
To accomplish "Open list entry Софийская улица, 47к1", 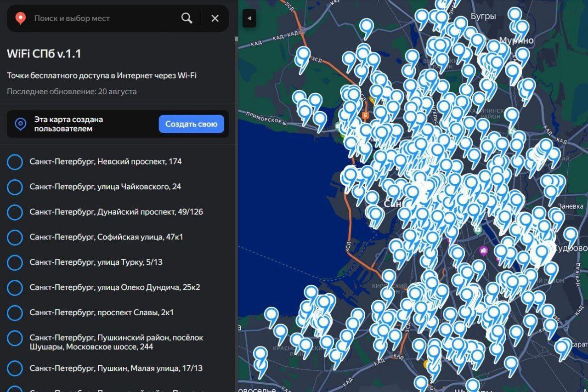I will pos(106,237).
